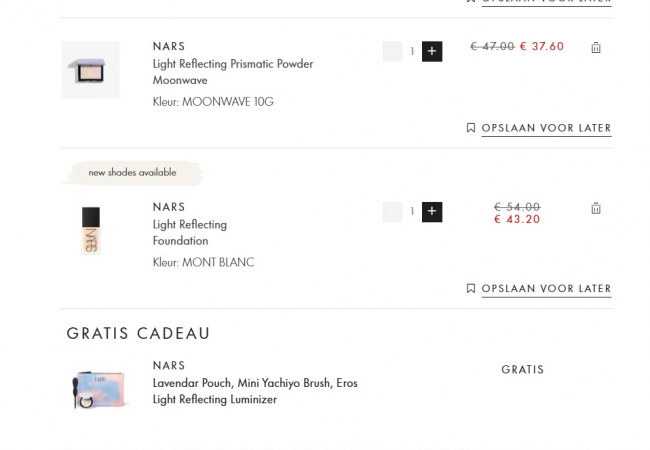Image resolution: width=650 pixels, height=450 pixels.
Task: Delete the Moonwave powder from cart
Action: tap(596, 47)
